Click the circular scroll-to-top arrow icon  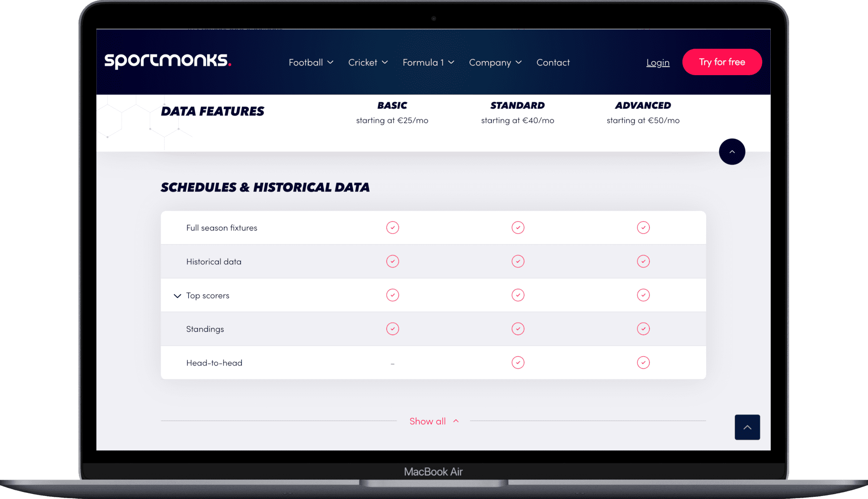pyautogui.click(x=732, y=152)
